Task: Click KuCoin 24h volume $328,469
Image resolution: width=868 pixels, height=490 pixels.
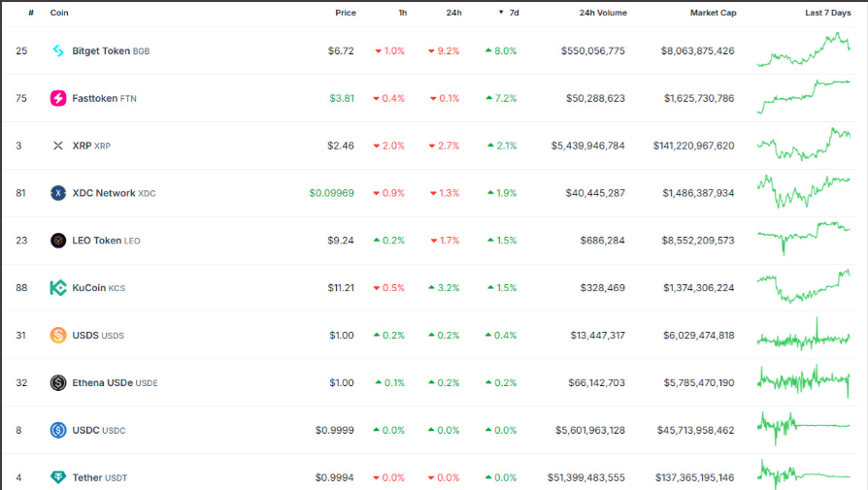Action: tap(602, 288)
